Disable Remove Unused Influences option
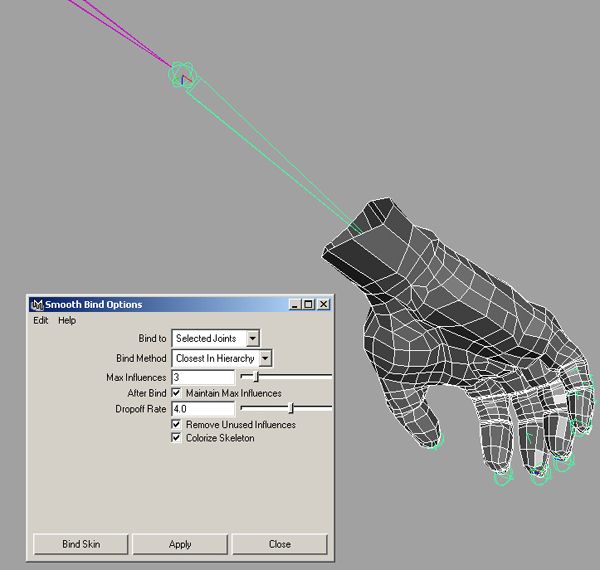The height and width of the screenshot is (570, 600). point(177,425)
